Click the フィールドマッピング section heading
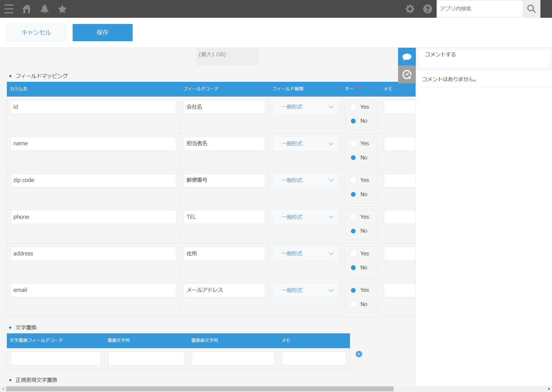 pyautogui.click(x=42, y=76)
